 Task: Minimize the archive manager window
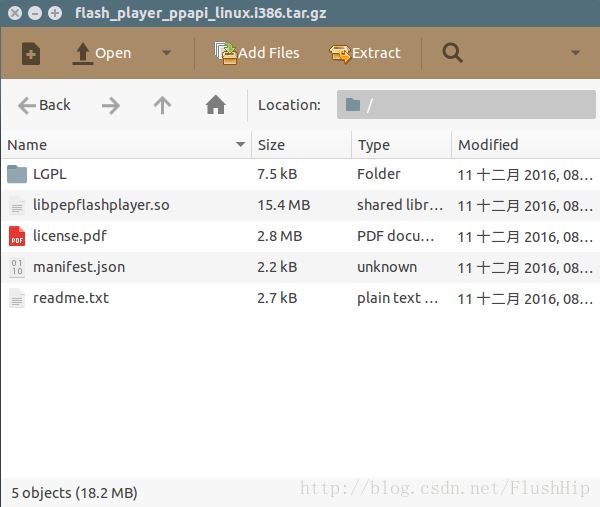[35, 13]
